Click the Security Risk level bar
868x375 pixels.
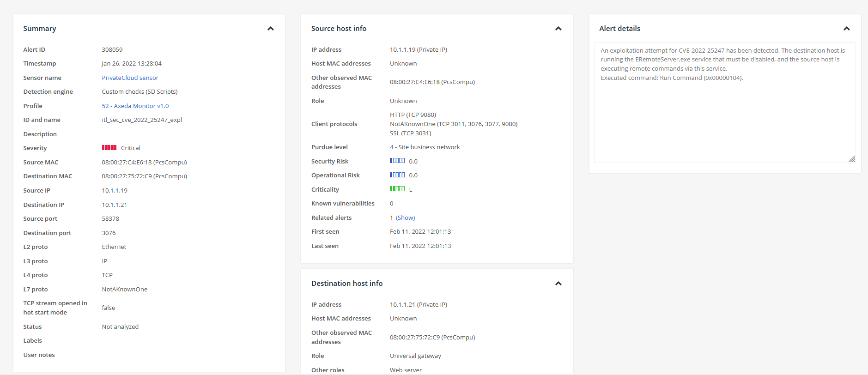click(397, 161)
